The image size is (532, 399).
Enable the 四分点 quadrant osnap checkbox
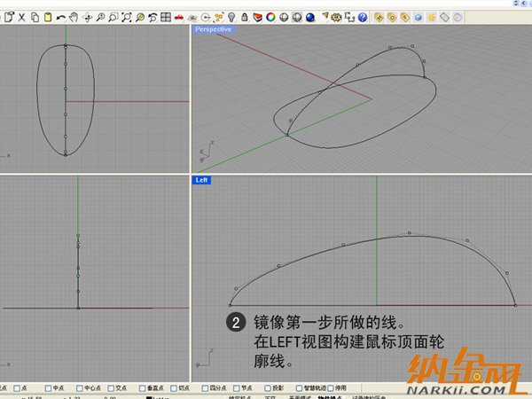pyautogui.click(x=205, y=388)
